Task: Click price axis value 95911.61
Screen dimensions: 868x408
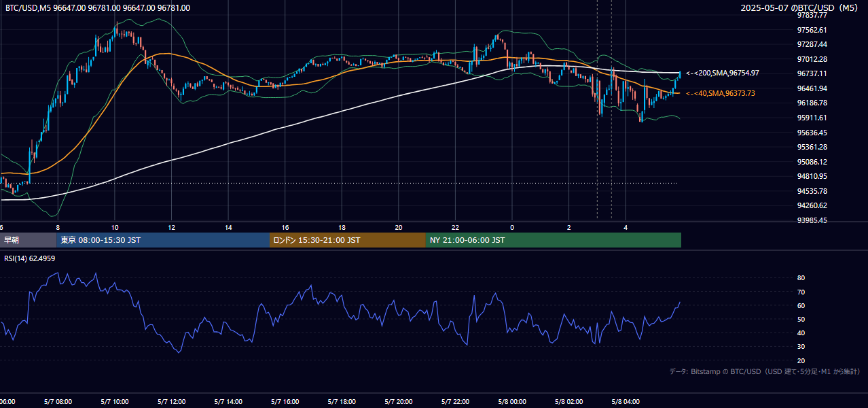Action: (812, 118)
